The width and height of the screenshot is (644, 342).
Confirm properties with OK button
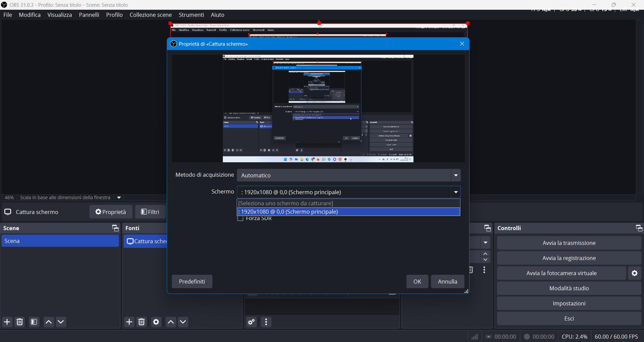(417, 282)
